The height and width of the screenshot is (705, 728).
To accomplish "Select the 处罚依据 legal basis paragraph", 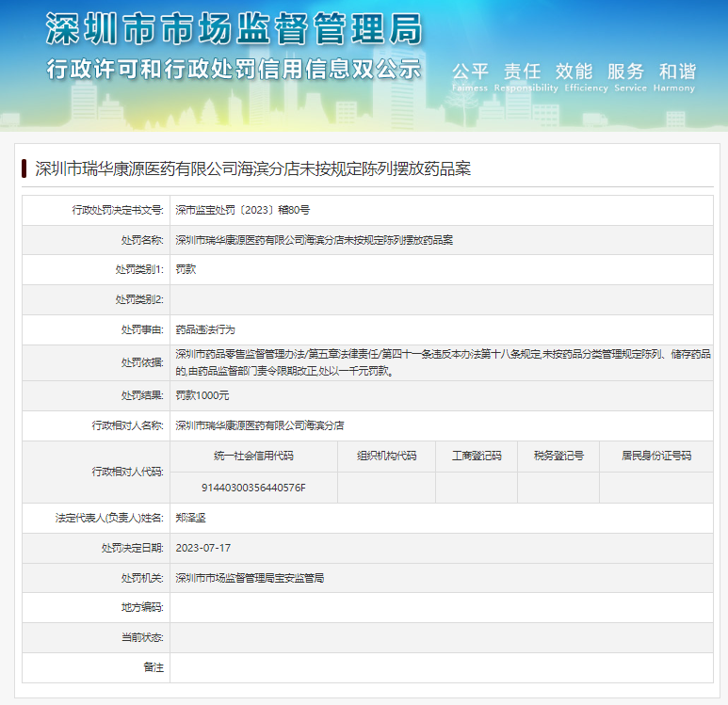I will [x=443, y=362].
